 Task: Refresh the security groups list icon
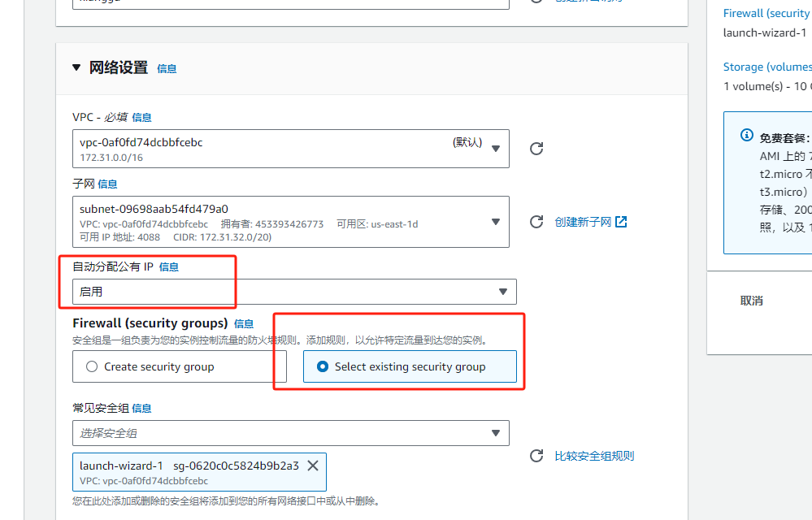tap(536, 456)
